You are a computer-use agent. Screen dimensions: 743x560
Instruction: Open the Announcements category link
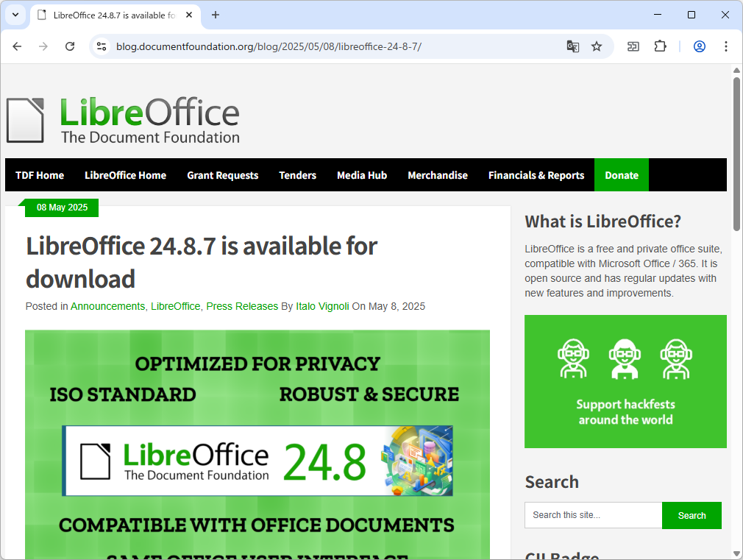(107, 306)
